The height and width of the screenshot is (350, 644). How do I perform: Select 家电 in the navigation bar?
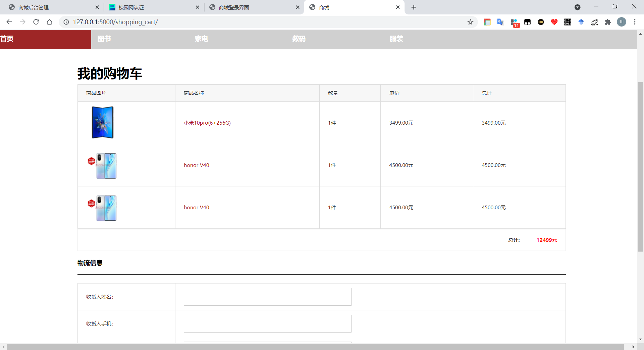click(201, 39)
